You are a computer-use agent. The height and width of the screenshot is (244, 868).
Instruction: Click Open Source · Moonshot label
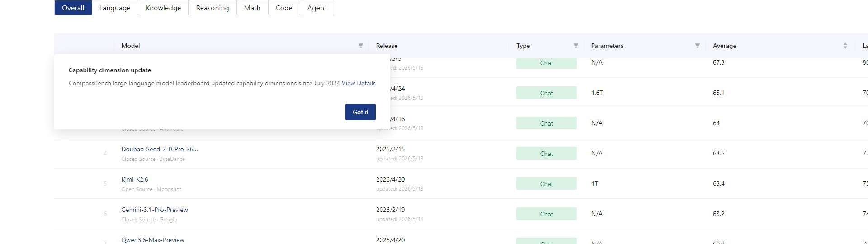click(151, 189)
